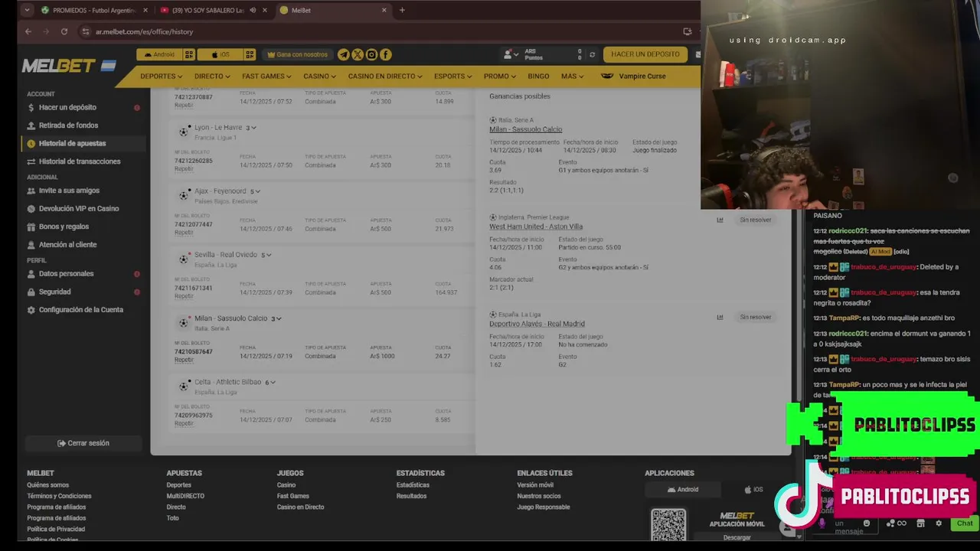The image size is (980, 551).
Task: Expand the DIRECTO menu
Action: pos(212,76)
